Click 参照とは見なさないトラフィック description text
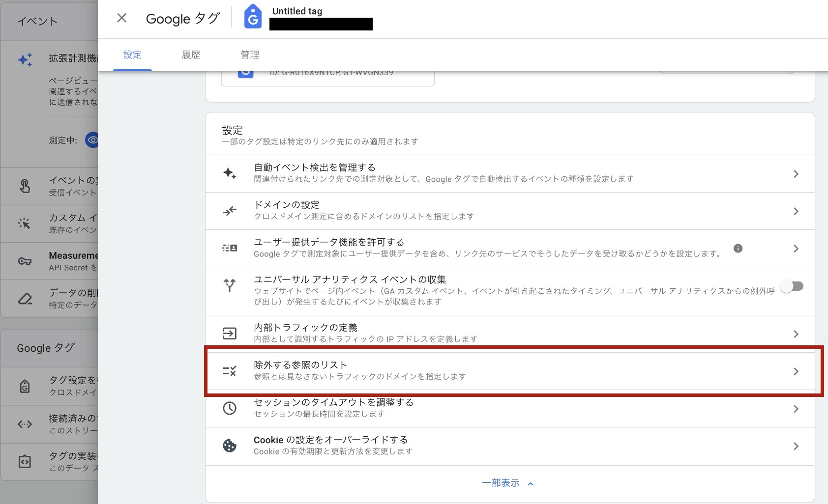Viewport: 828px width, 504px height. tap(359, 376)
